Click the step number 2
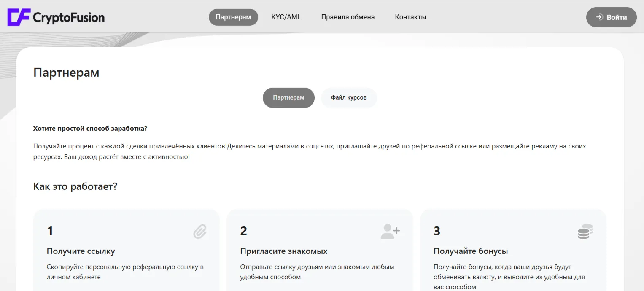This screenshot has height=291, width=644. (244, 231)
